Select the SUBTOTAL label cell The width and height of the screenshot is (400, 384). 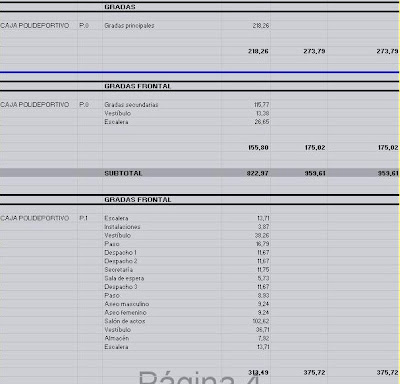pyautogui.click(x=123, y=173)
